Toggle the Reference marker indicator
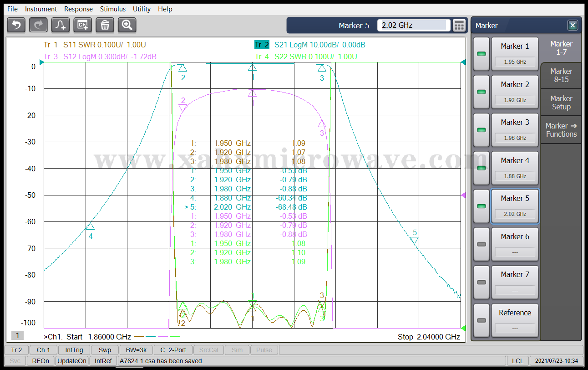This screenshot has width=588, height=370. (x=481, y=320)
